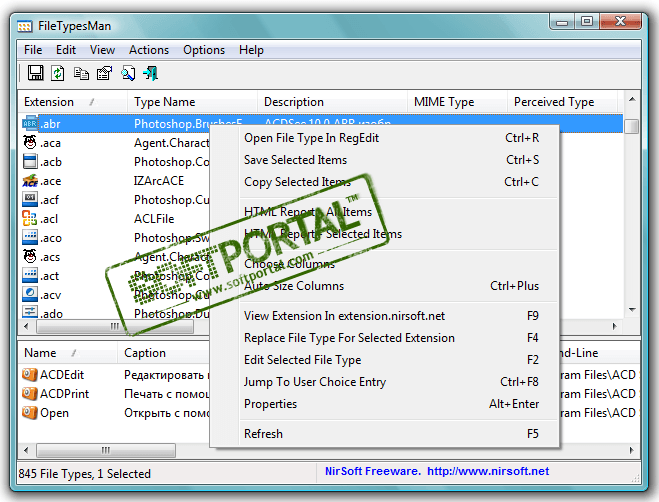Click upper list horizontal scrollbar left arrow
Viewport: 659px width, 502px height.
(26, 326)
